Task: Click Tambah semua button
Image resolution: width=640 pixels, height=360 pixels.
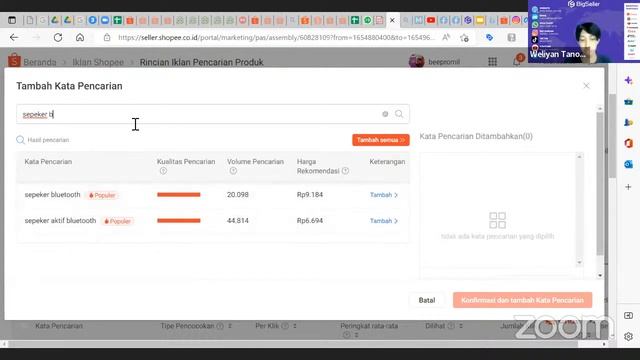Action: point(381,140)
